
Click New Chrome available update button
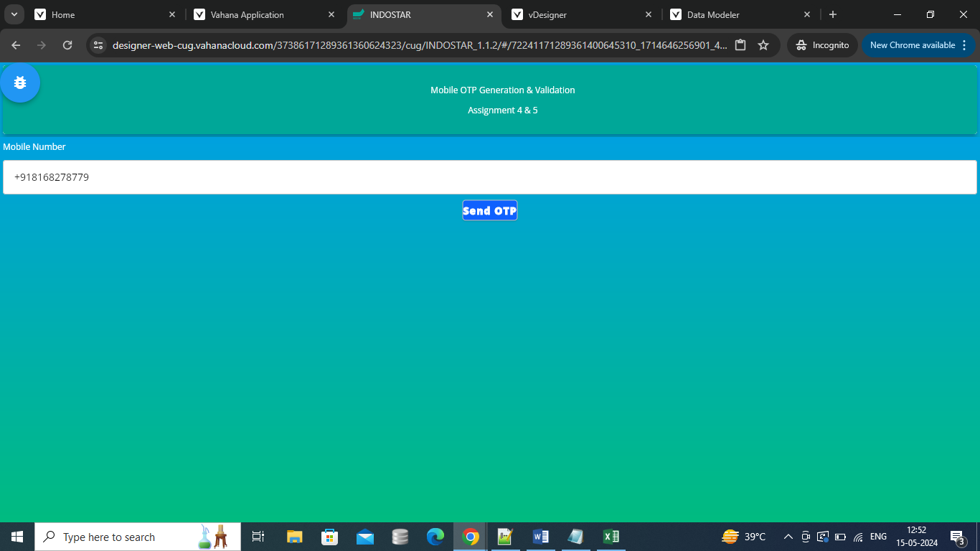(x=918, y=45)
